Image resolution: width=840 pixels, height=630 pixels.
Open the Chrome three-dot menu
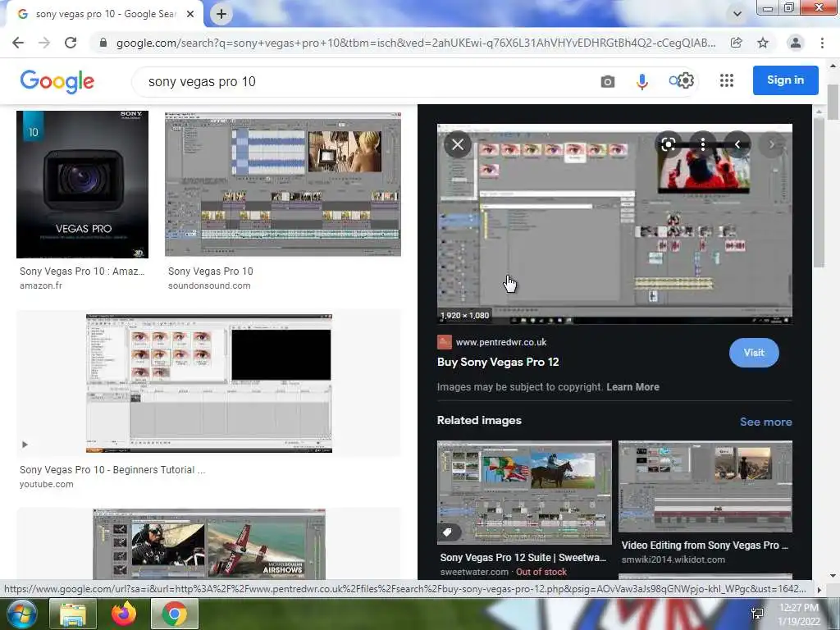[822, 43]
